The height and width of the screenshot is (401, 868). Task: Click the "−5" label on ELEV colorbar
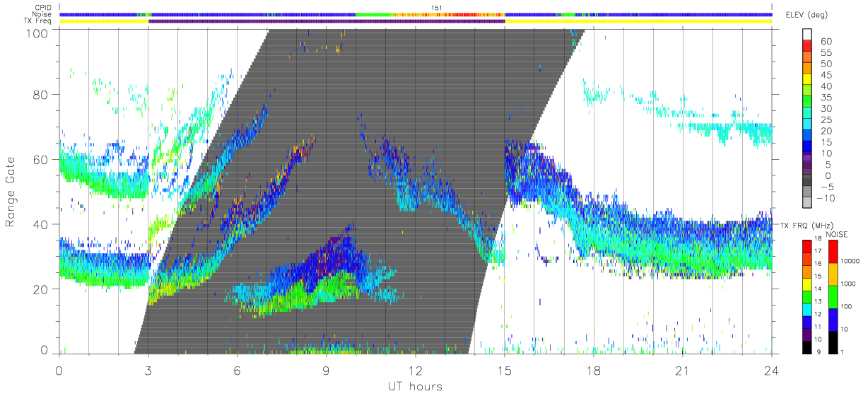click(x=828, y=187)
